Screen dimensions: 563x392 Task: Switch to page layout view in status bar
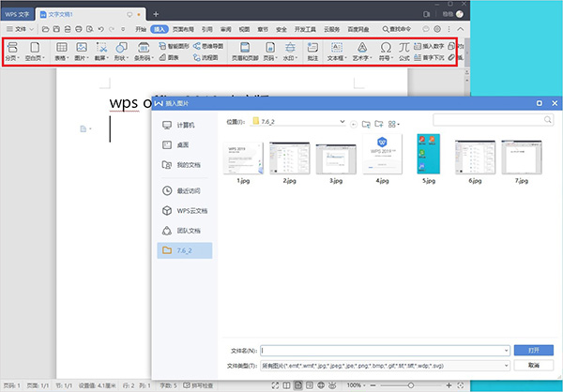[298, 385]
